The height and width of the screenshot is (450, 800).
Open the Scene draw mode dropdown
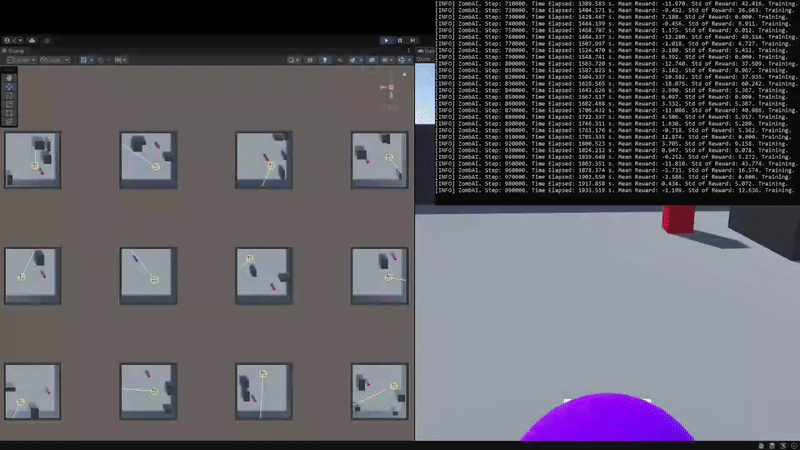click(293, 60)
